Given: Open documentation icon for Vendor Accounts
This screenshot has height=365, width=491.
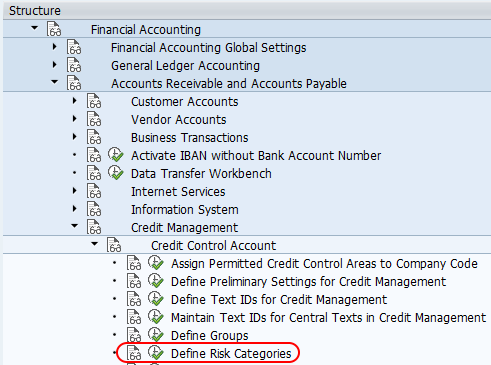Looking at the screenshot, I should (94, 119).
